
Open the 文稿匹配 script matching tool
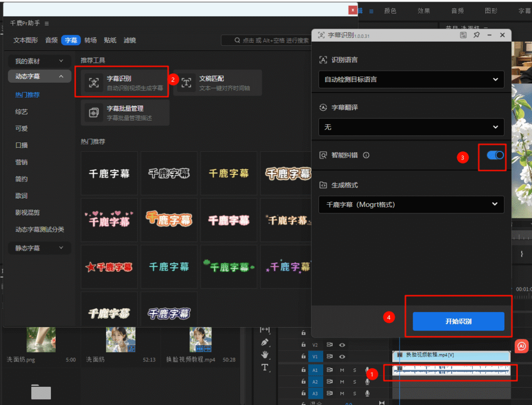tap(217, 83)
